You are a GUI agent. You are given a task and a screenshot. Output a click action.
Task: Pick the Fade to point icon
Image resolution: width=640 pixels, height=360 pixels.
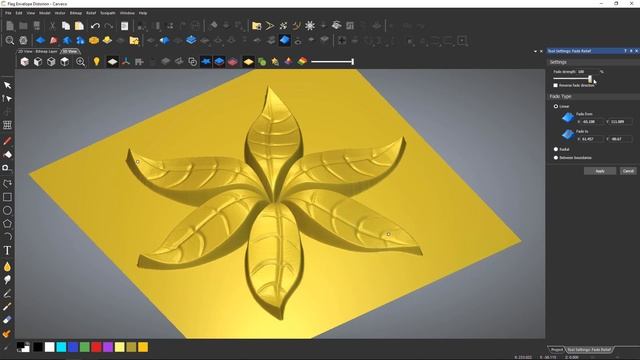568,134
